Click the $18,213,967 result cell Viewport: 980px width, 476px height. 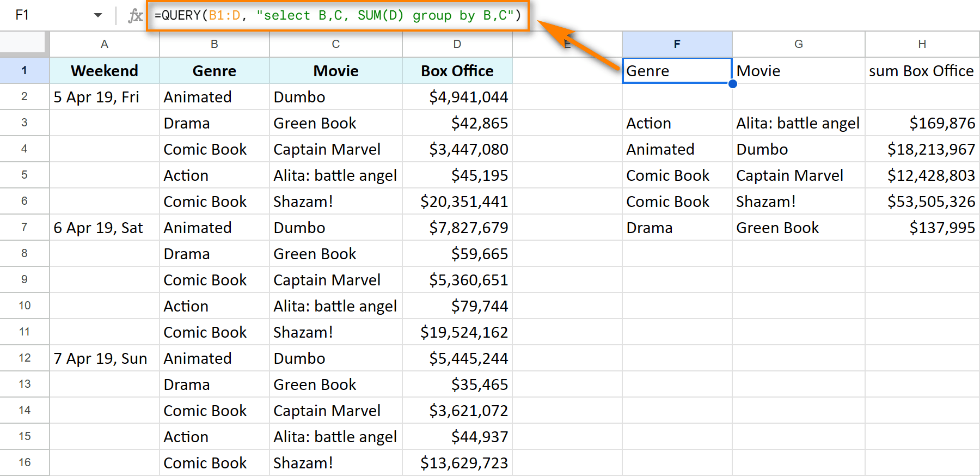point(922,149)
